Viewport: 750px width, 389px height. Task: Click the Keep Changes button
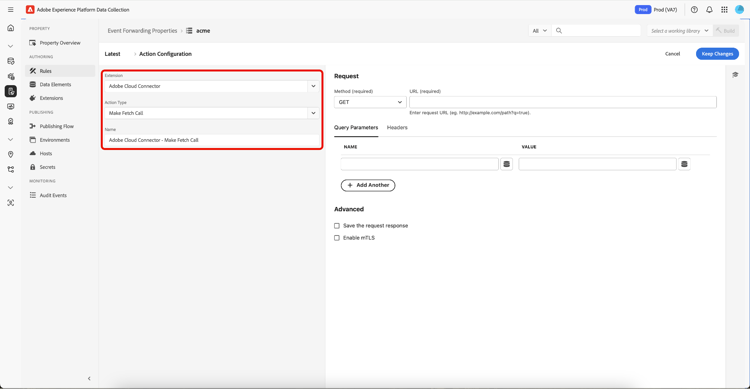click(x=717, y=54)
